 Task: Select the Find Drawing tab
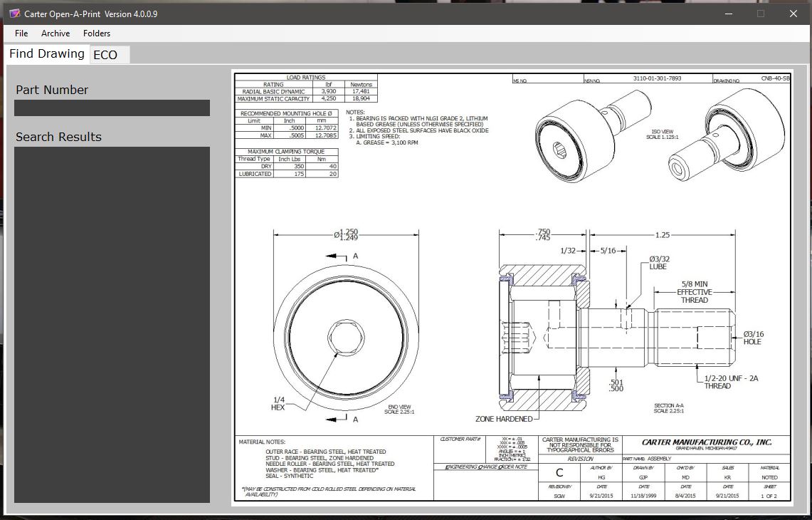click(x=46, y=53)
